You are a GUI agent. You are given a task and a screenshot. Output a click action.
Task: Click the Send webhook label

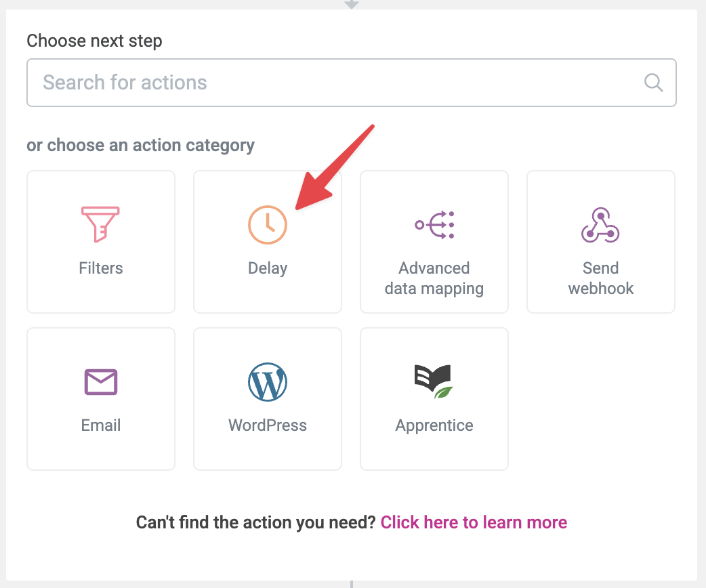pyautogui.click(x=601, y=278)
